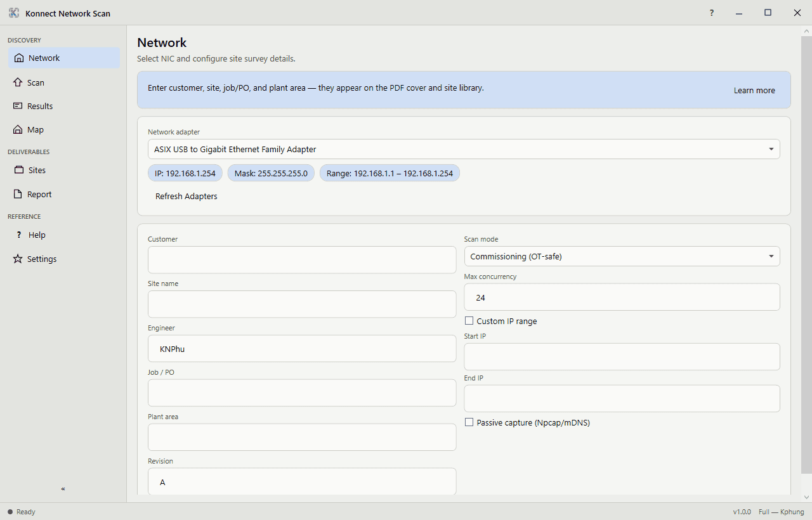812x520 pixels.
Task: Toggle Passive capture (Npcap/mDNS) checkbox
Action: coord(469,422)
